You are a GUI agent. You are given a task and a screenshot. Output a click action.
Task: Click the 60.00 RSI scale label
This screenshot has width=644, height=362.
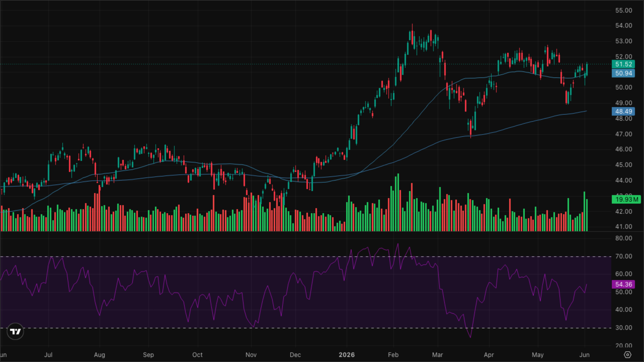tap(624, 274)
